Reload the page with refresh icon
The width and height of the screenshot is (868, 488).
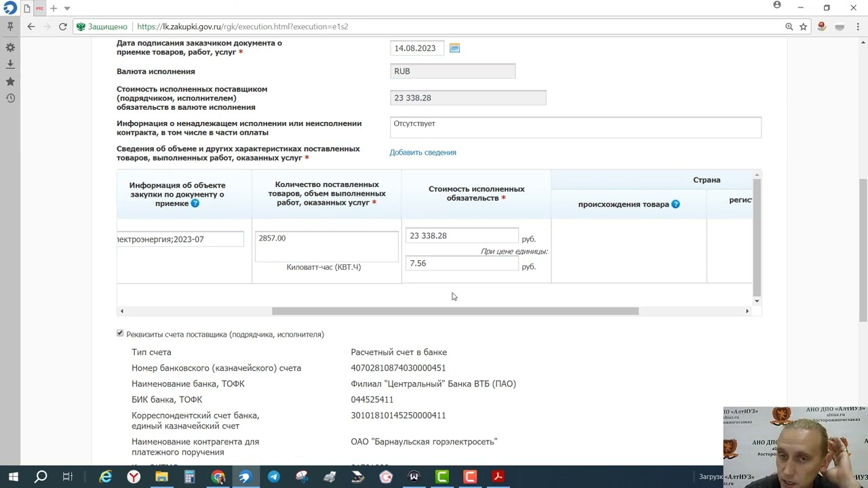pos(62,26)
